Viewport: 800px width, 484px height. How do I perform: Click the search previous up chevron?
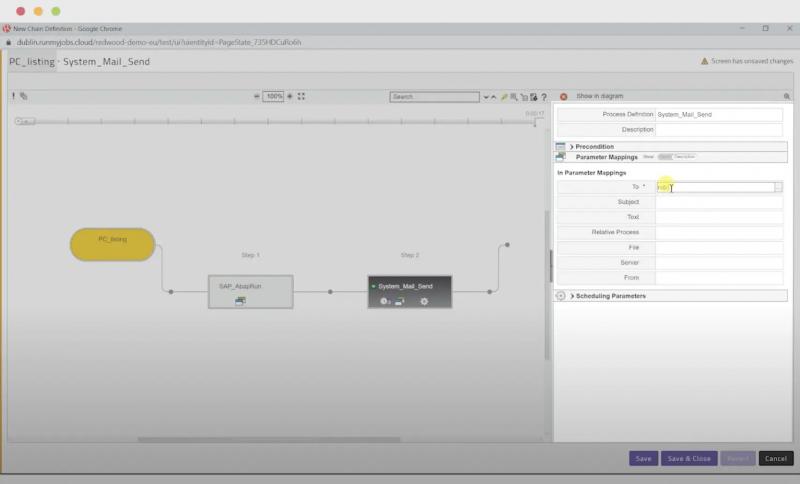pos(493,97)
